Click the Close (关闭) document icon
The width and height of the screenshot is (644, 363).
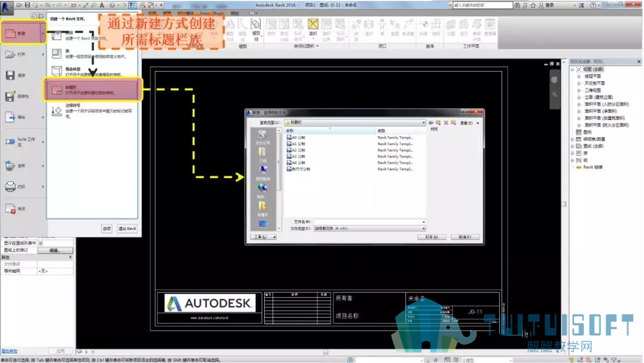(x=10, y=208)
